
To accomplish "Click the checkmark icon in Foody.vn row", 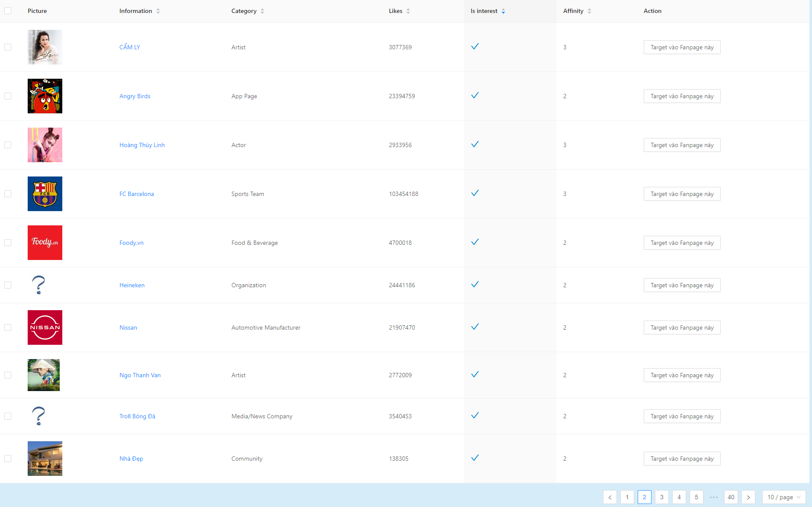I will click(x=475, y=242).
